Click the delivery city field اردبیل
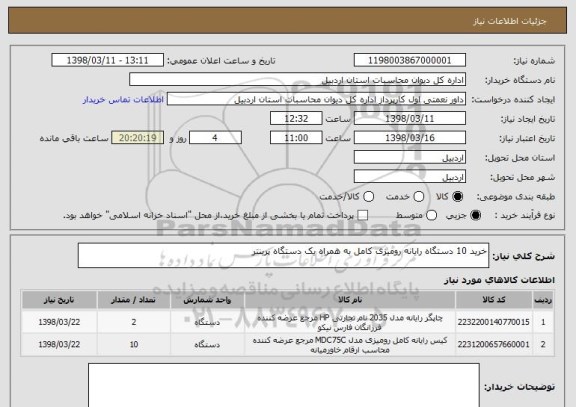Viewport: 576px width, 407px height. click(410, 177)
